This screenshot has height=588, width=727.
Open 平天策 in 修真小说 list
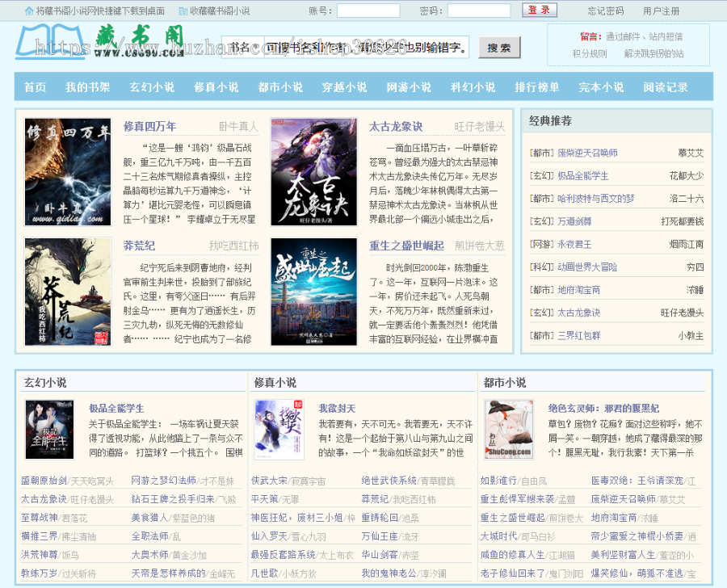[x=265, y=499]
